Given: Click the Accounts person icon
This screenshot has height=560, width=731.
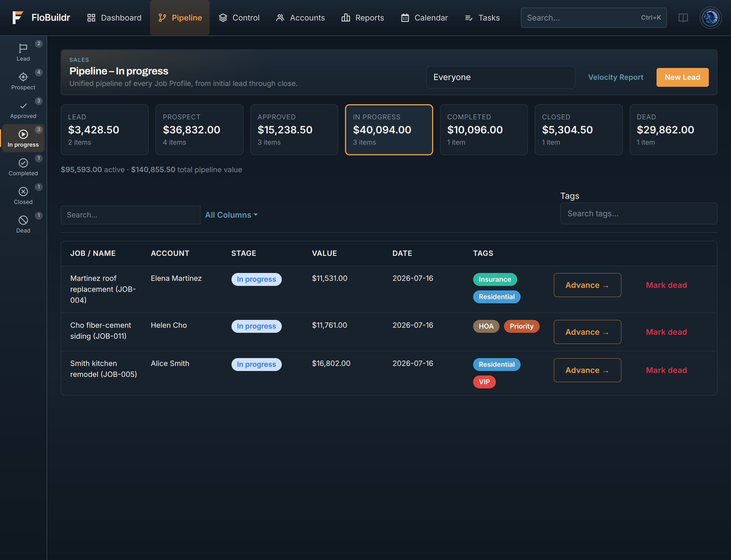Looking at the screenshot, I should [x=280, y=18].
